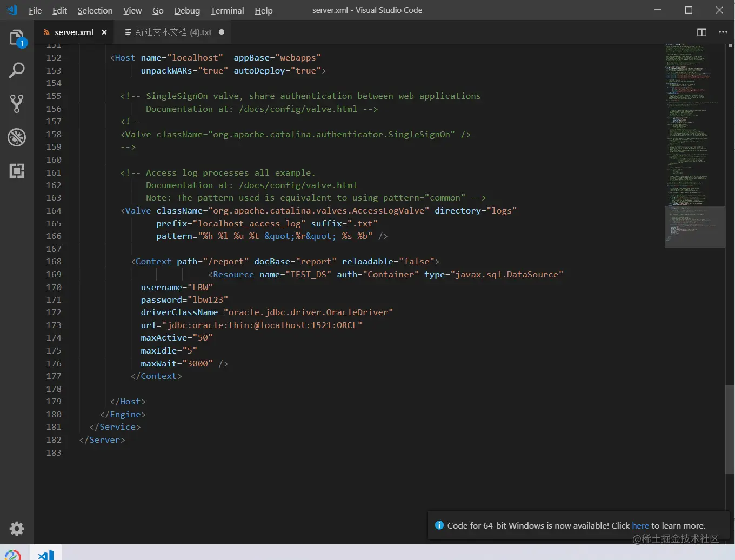The image size is (735, 560).
Task: Click the maxWait="3000" attribute
Action: (x=177, y=364)
